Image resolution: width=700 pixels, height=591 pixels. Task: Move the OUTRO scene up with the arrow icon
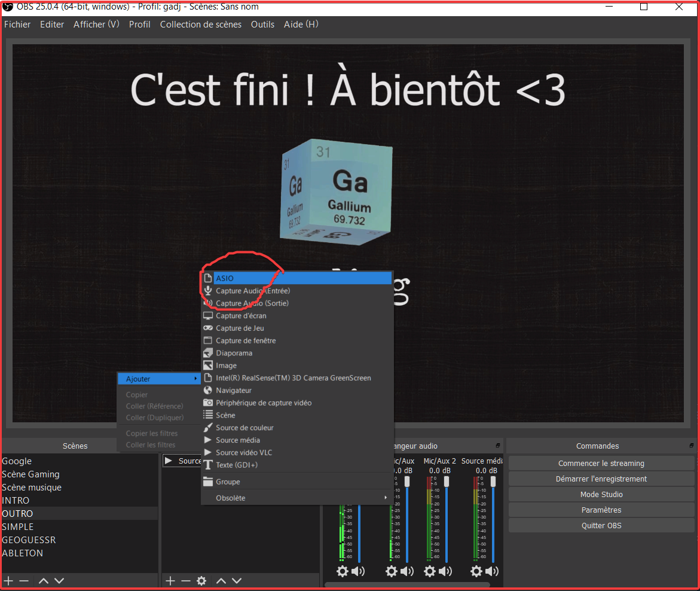42,580
